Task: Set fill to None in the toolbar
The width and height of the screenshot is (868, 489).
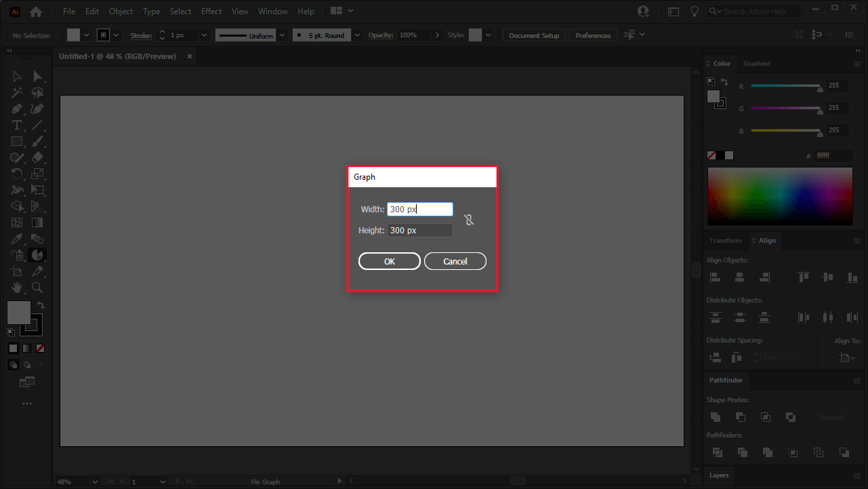Action: (40, 348)
